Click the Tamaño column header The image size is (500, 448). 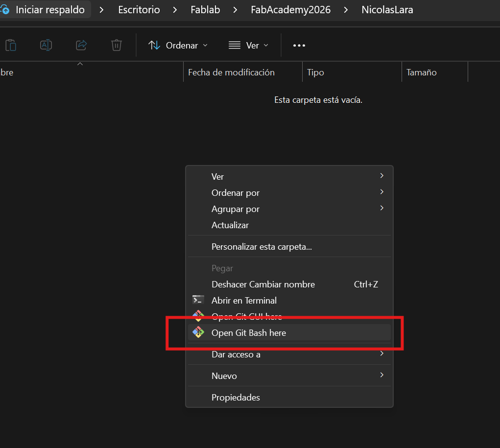pyautogui.click(x=421, y=72)
